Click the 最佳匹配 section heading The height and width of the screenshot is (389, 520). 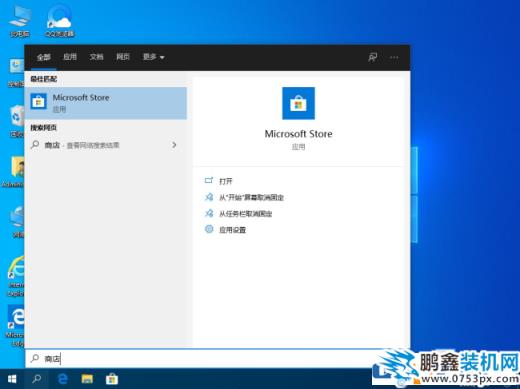coord(44,79)
